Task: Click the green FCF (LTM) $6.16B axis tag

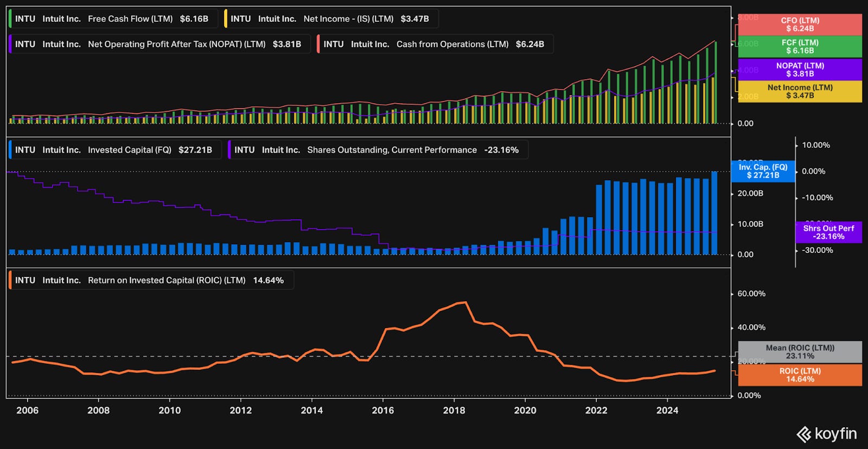Action: [x=800, y=47]
